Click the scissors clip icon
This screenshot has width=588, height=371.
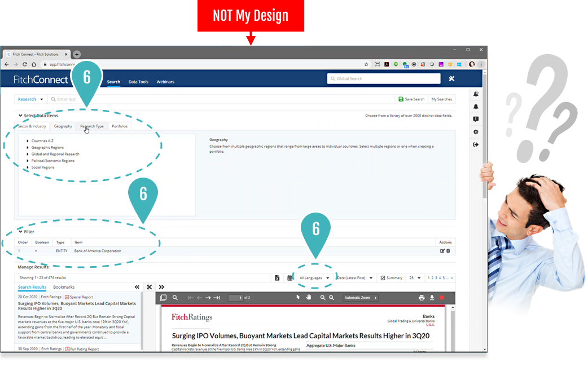point(149,287)
